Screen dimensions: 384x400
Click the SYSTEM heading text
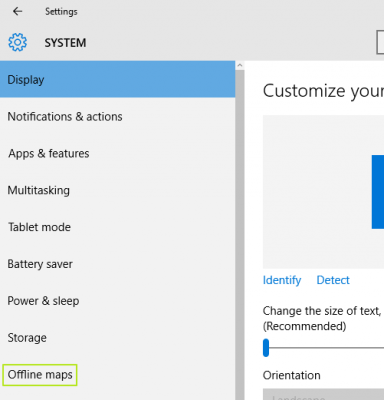pos(65,43)
